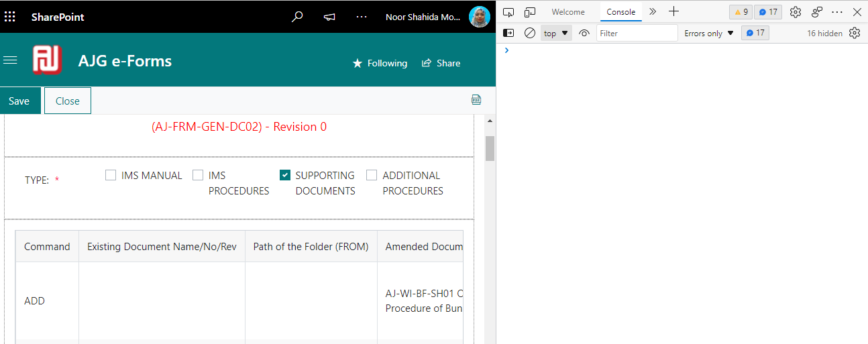This screenshot has height=344, width=868.
Task: Click the console Filter input field
Action: [637, 33]
